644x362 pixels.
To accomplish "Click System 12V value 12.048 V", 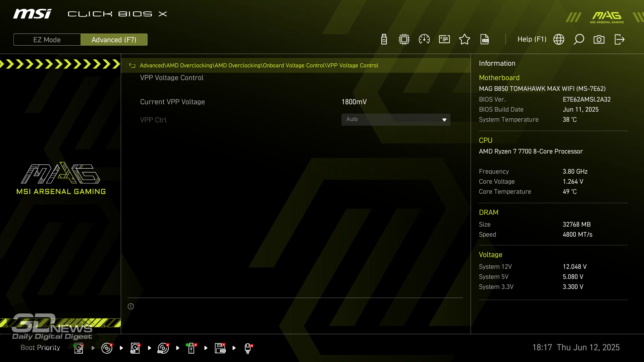I will pyautogui.click(x=575, y=267).
